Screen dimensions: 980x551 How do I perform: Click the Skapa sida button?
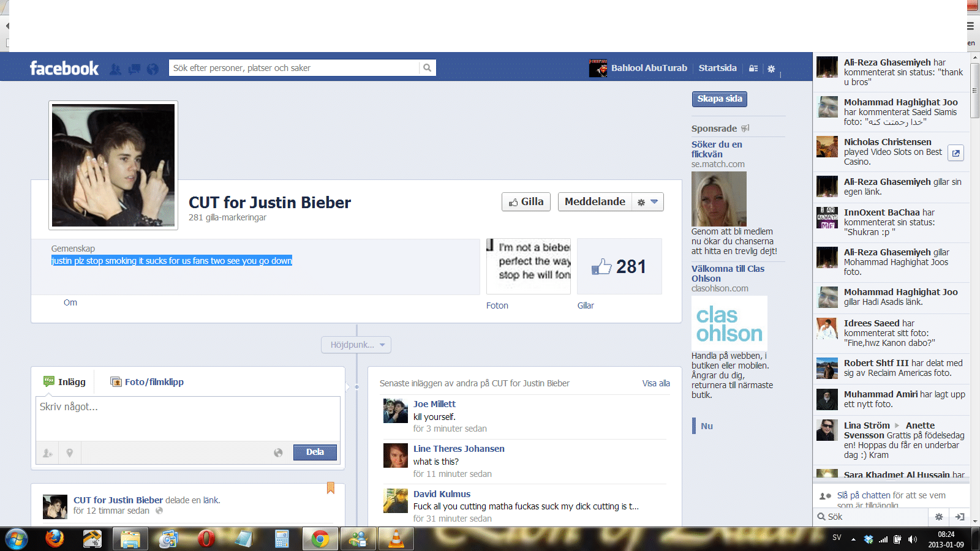720,99
